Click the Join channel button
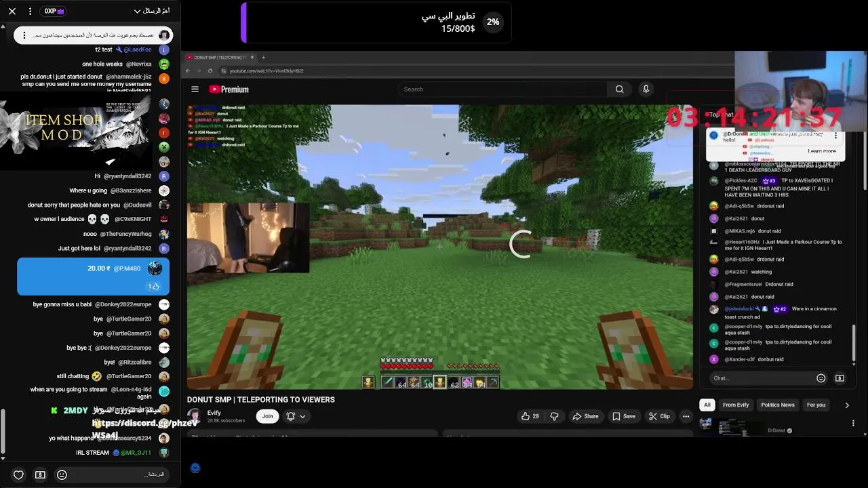The height and width of the screenshot is (488, 868). (x=267, y=416)
